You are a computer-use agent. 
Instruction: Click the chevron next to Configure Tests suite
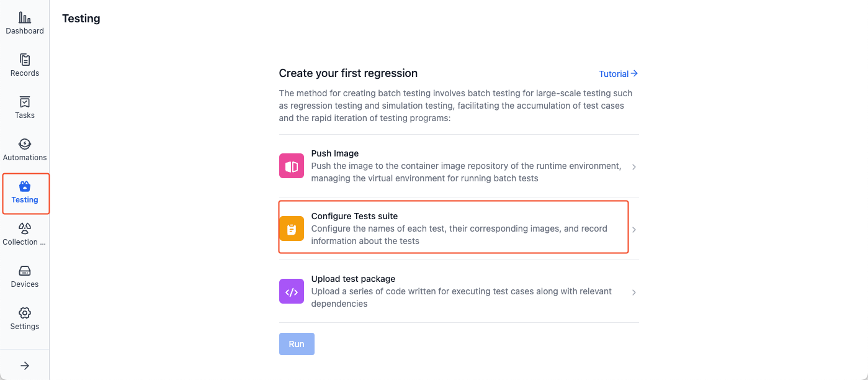pos(634,230)
